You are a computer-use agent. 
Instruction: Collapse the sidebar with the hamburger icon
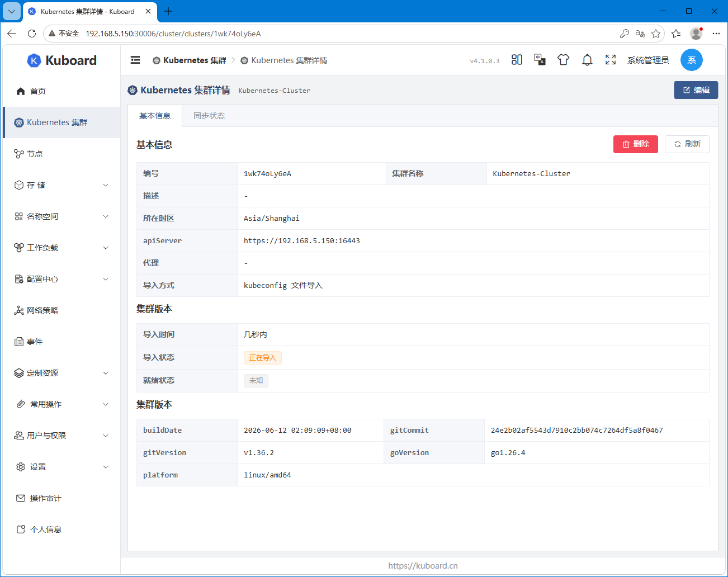tap(135, 60)
